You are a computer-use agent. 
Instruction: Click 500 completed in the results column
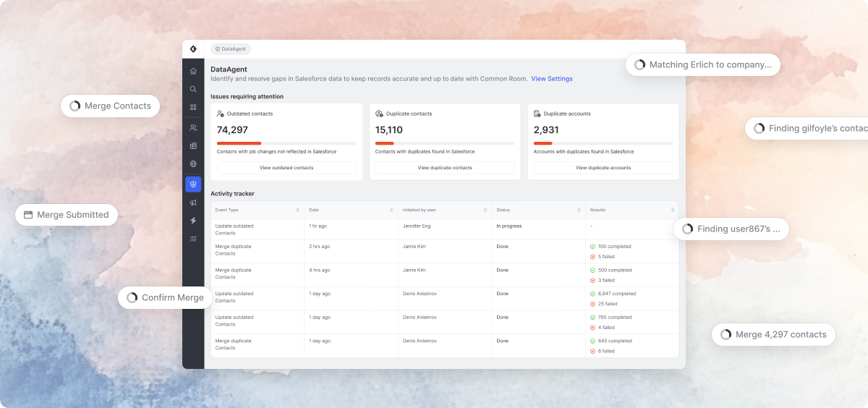[615, 271]
